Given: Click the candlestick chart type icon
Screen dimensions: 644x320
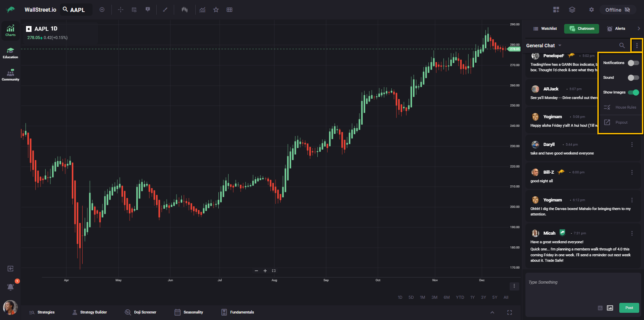Looking at the screenshot, I should pyautogui.click(x=184, y=10).
